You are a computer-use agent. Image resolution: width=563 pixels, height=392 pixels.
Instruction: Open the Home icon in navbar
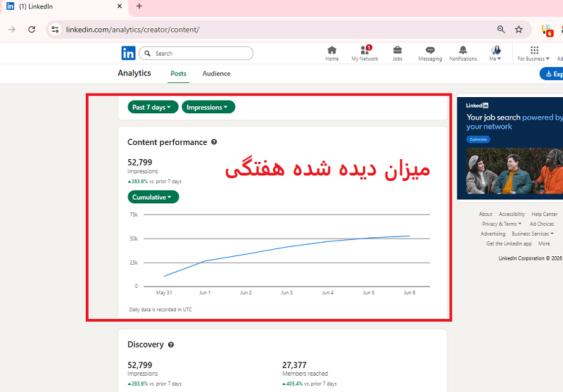331,53
